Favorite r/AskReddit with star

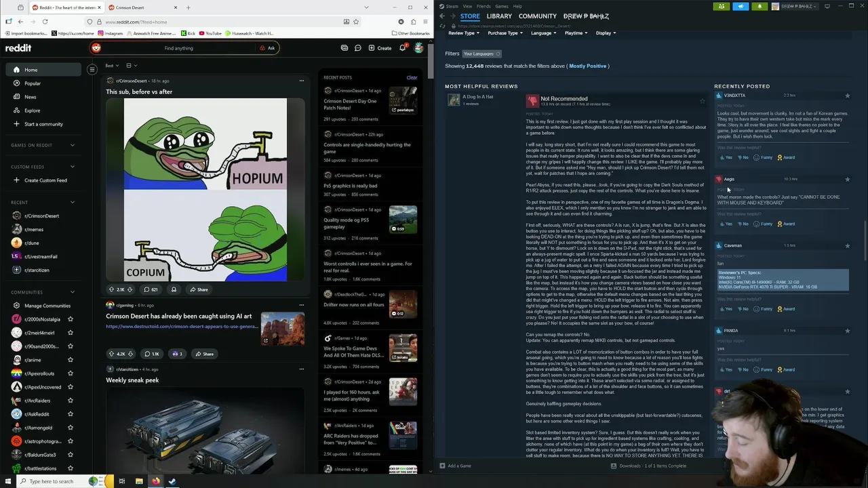(70, 414)
